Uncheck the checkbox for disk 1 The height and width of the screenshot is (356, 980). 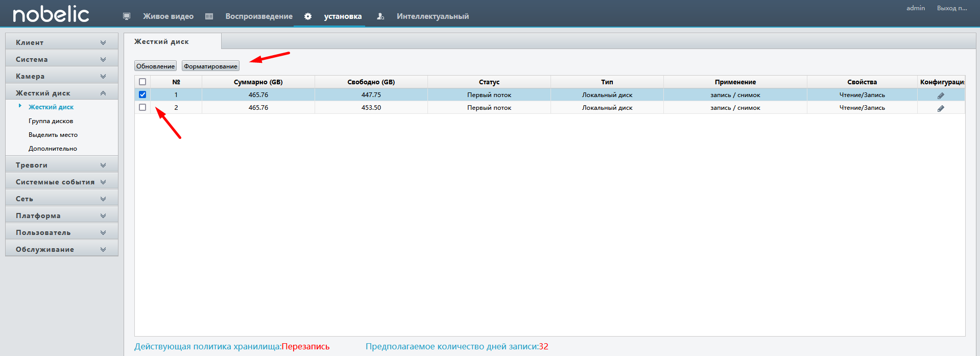142,94
